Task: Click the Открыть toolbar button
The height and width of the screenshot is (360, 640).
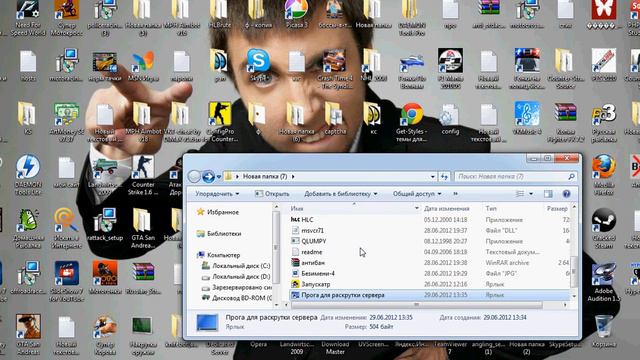Action: click(272, 194)
